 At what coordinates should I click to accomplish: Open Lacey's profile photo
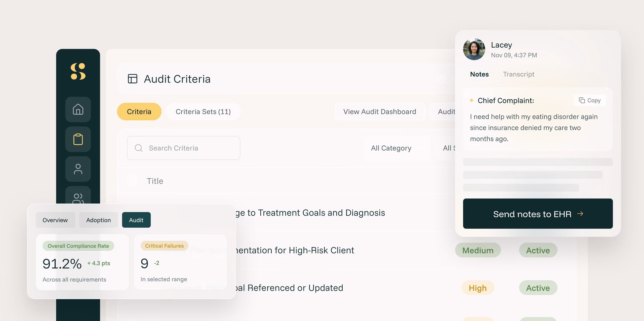click(474, 49)
